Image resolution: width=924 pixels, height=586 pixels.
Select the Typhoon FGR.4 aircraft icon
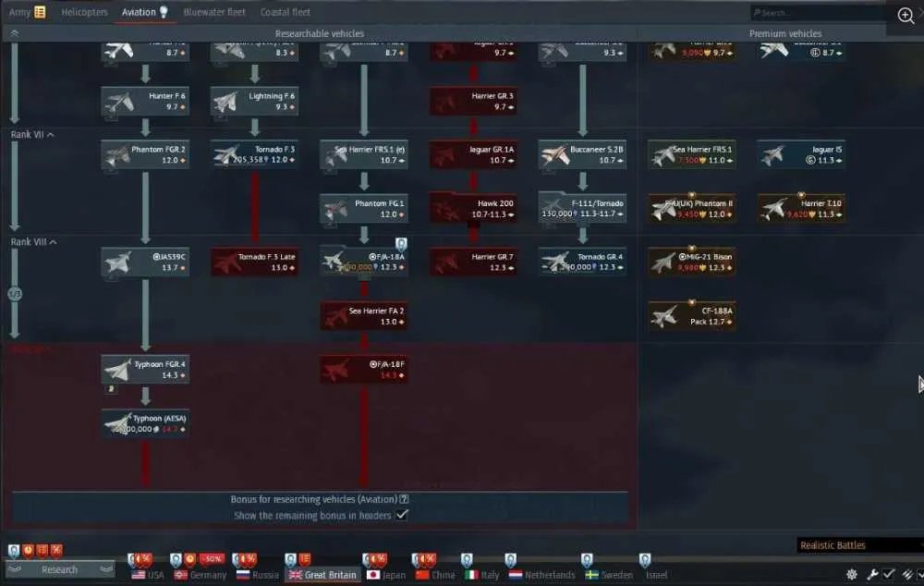117,370
